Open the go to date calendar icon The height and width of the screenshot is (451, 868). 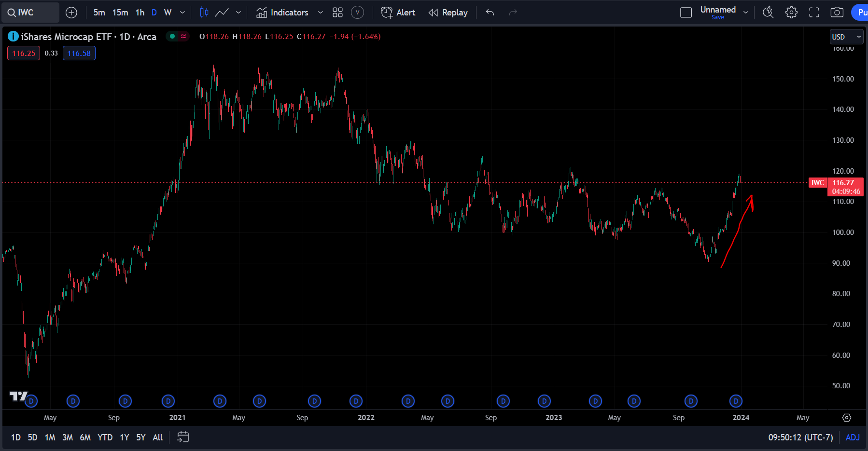point(183,437)
